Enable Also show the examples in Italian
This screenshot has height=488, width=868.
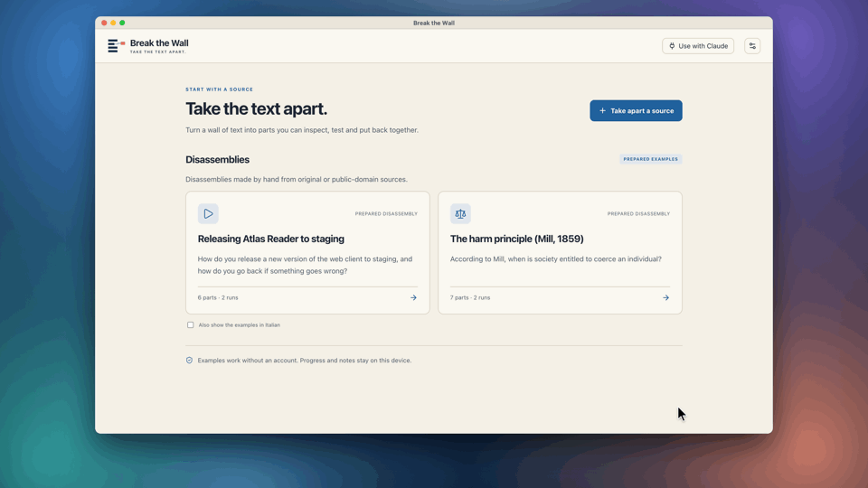point(191,324)
